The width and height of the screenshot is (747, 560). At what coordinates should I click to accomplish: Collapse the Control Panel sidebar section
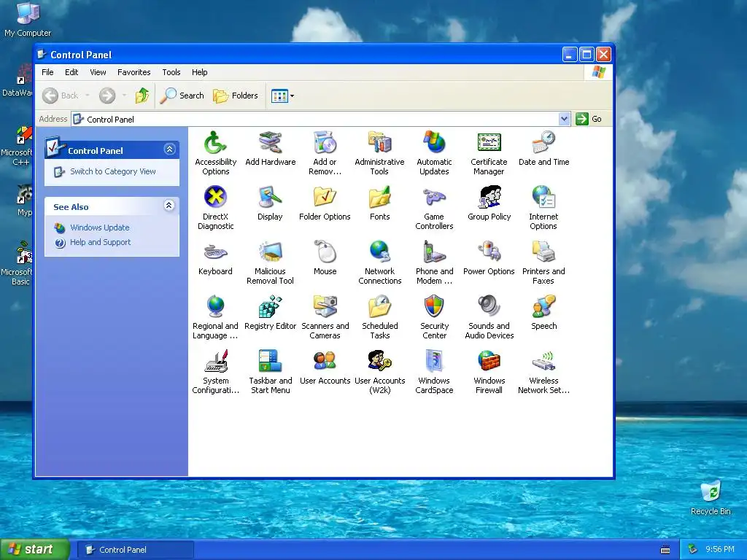169,149
